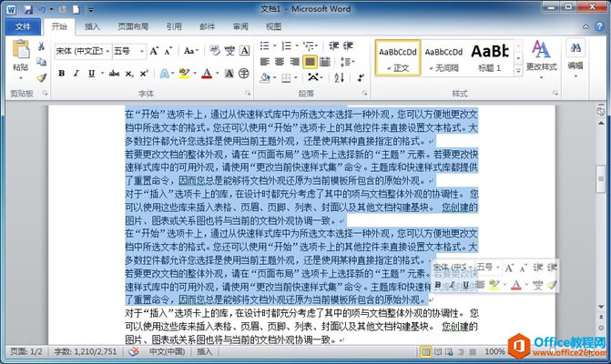The image size is (611, 364).
Task: Click the 字数: 1,210/2,751 word count
Action: [85, 351]
